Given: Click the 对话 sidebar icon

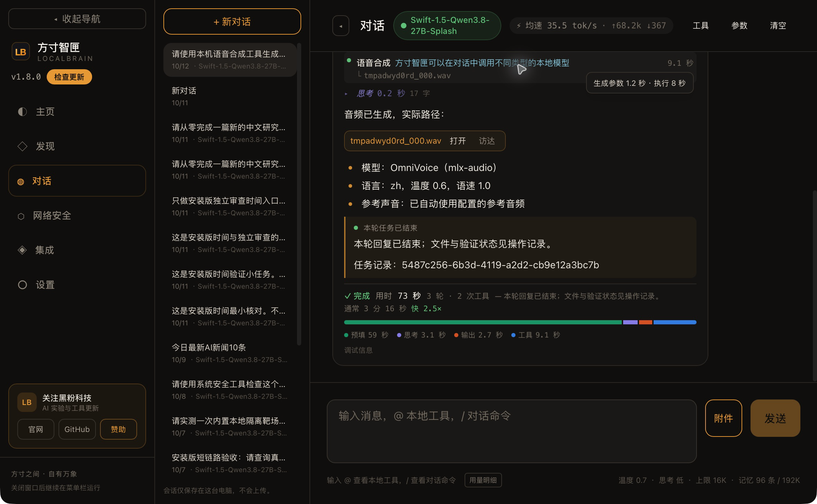Looking at the screenshot, I should [x=21, y=181].
